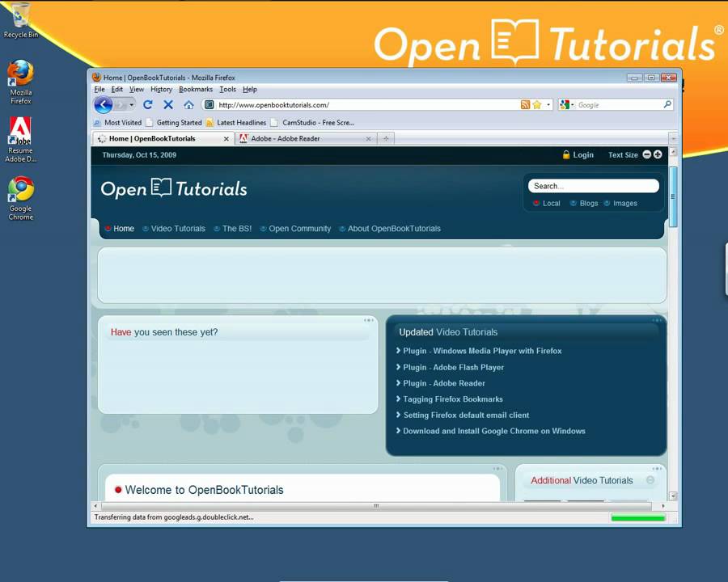Click the forward navigation arrow
Screen dimensions: 728x582
tap(121, 105)
